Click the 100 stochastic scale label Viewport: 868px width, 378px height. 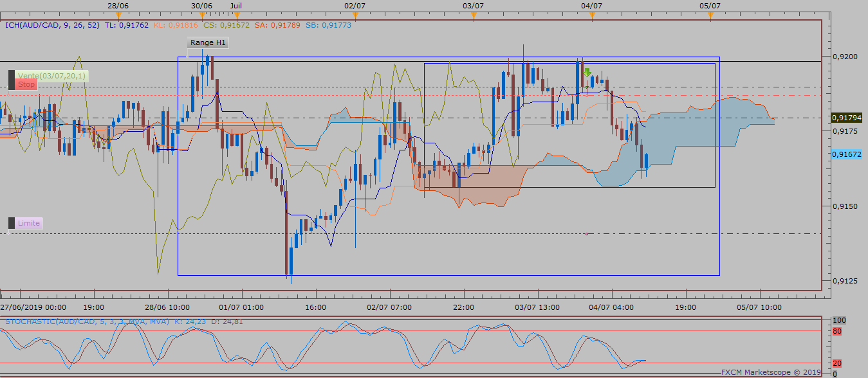[839, 319]
